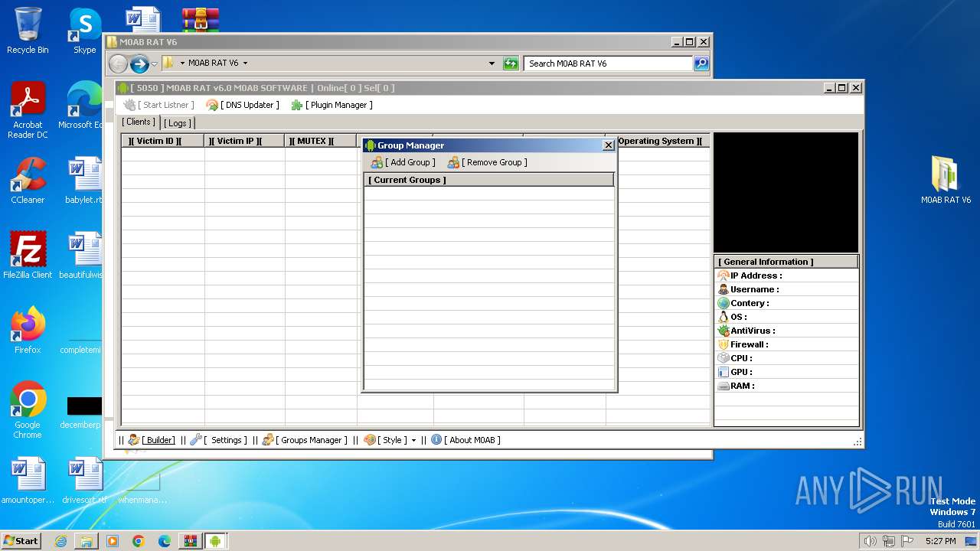Click the black screen preview panel

[x=786, y=192]
